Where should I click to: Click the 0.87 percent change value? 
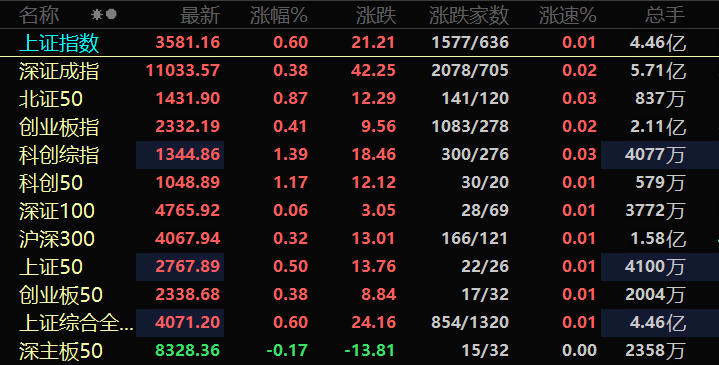[291, 99]
